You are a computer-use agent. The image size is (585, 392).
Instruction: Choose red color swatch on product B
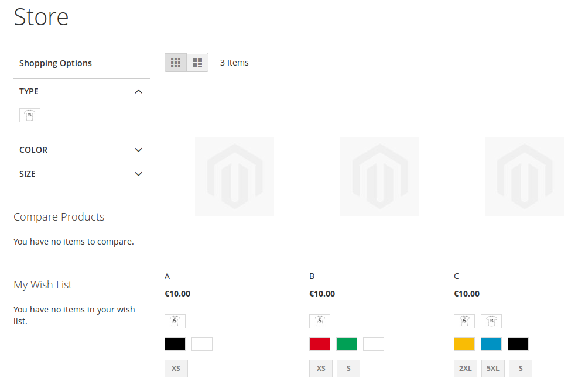(x=320, y=344)
